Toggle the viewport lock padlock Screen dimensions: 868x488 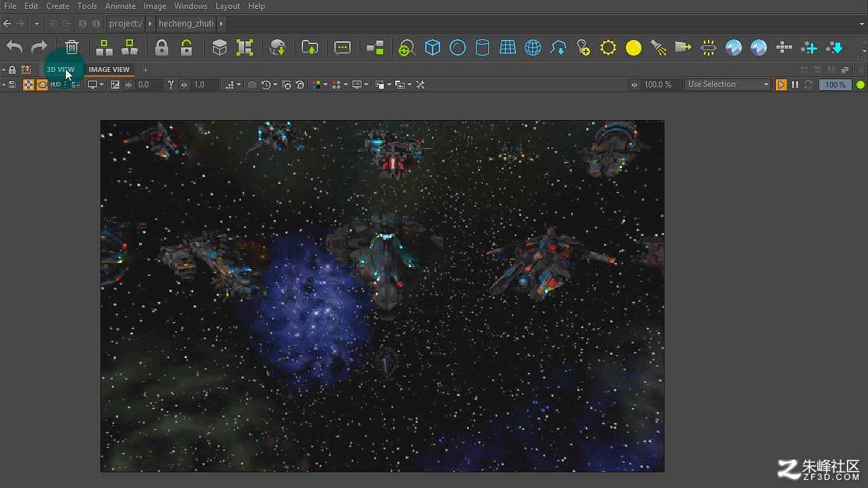(12, 70)
